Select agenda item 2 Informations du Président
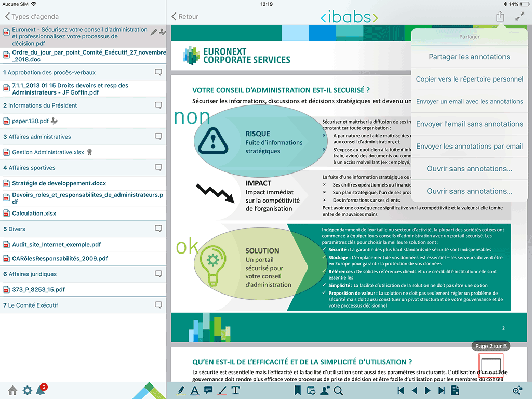Screen dimensions: 532x399 pyautogui.click(x=83, y=105)
